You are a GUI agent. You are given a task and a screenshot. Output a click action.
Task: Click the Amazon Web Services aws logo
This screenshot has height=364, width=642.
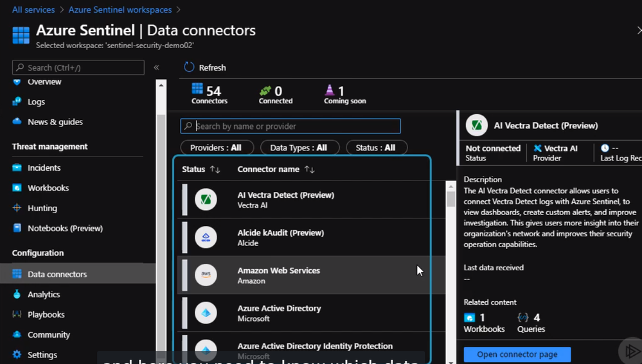pyautogui.click(x=206, y=275)
